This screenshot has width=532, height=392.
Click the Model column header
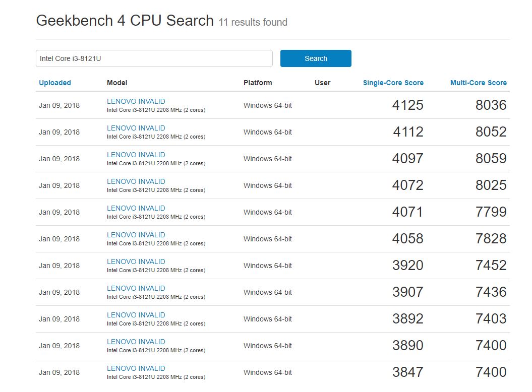click(117, 83)
